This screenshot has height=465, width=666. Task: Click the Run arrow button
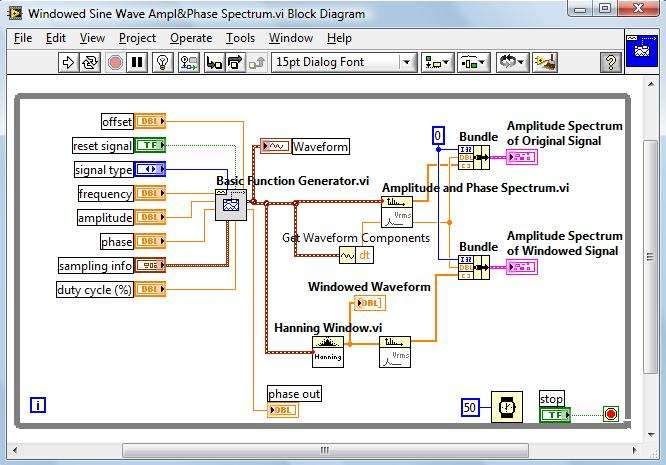click(x=68, y=62)
